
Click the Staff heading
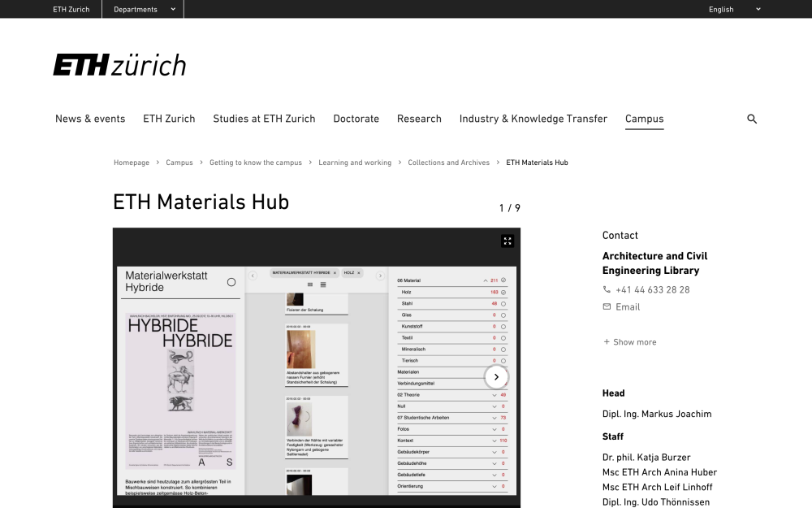point(612,436)
